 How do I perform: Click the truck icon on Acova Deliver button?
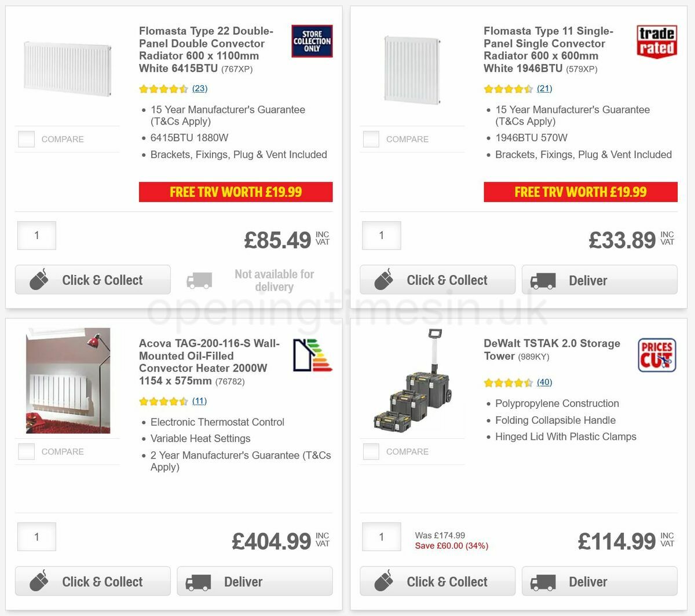click(198, 581)
